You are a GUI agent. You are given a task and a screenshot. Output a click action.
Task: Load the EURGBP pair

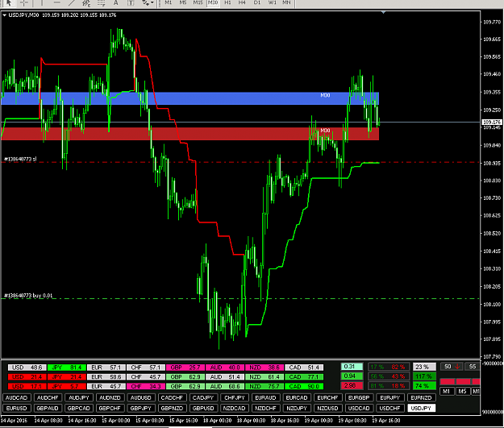[x=359, y=398]
